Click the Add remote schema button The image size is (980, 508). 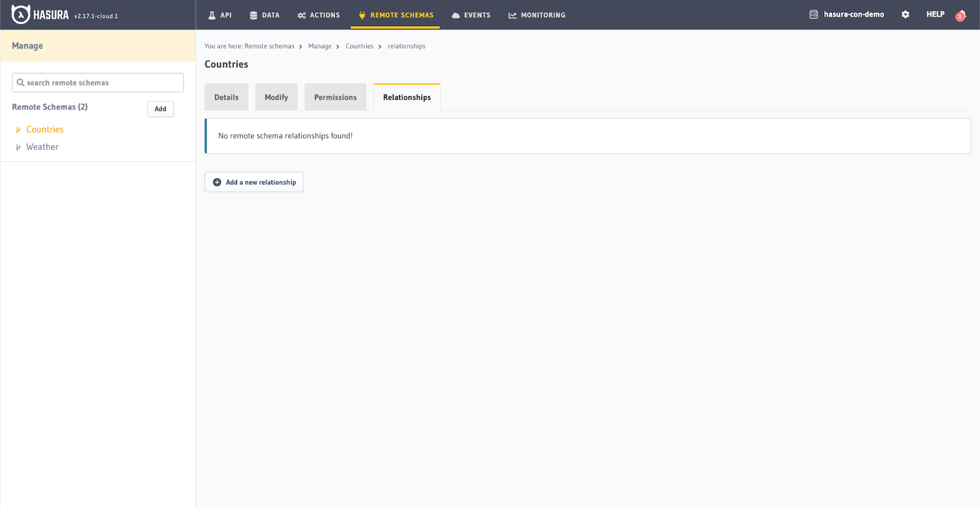pos(160,109)
